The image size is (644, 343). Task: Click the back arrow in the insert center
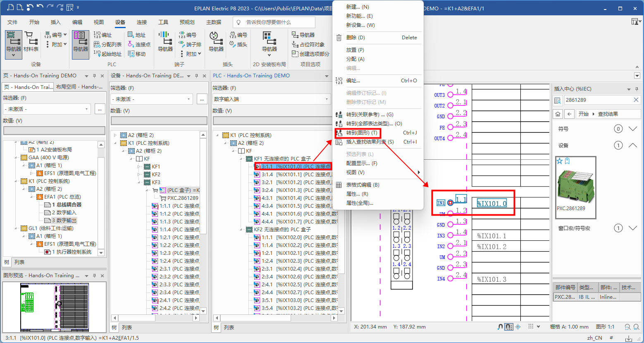pyautogui.click(x=570, y=114)
